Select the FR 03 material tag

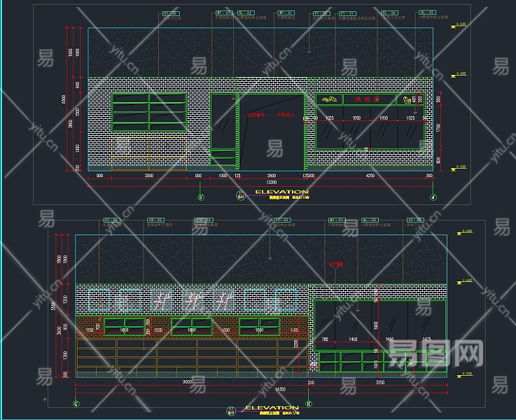pos(204,220)
